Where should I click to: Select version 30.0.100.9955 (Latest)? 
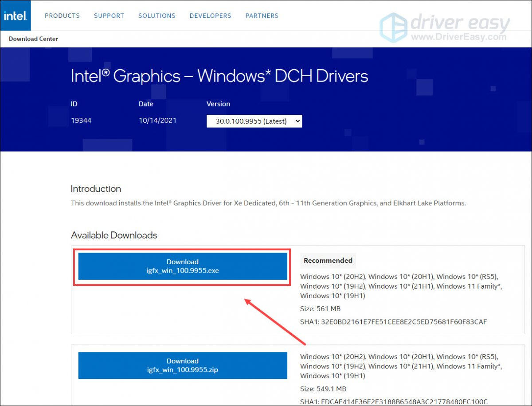coord(248,121)
